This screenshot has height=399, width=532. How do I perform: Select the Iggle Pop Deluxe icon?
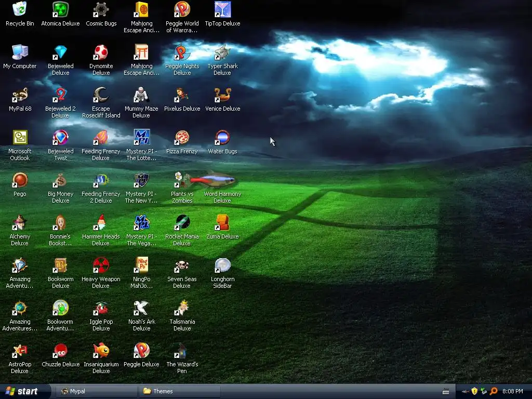tap(101, 308)
